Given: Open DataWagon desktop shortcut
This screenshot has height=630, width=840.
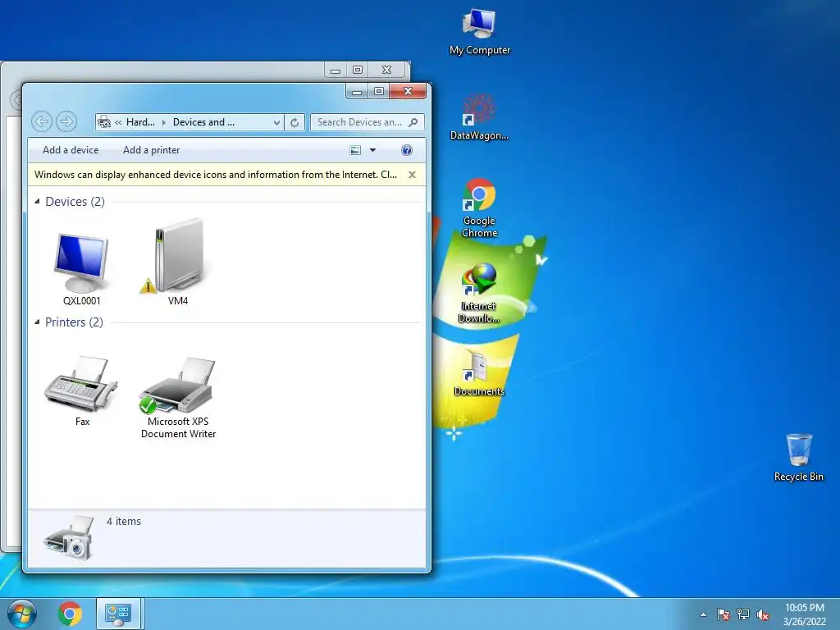Looking at the screenshot, I should [479, 116].
